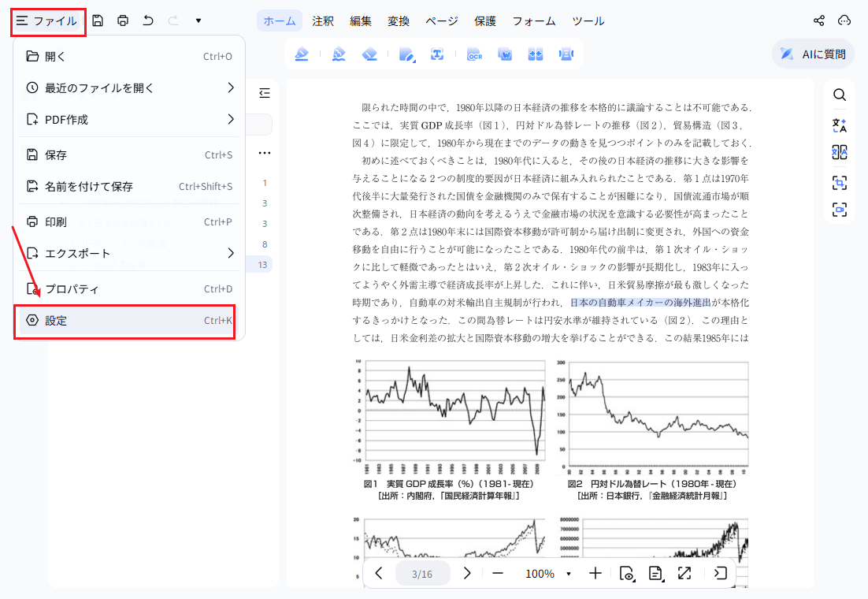Open the page layout options icon
The height and width of the screenshot is (599, 868).
pos(655,574)
